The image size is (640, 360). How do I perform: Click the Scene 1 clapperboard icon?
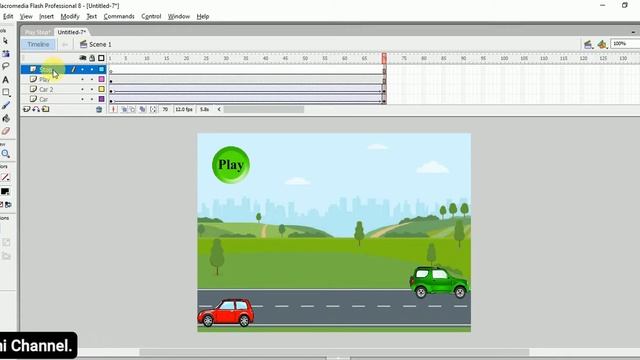[x=84, y=44]
